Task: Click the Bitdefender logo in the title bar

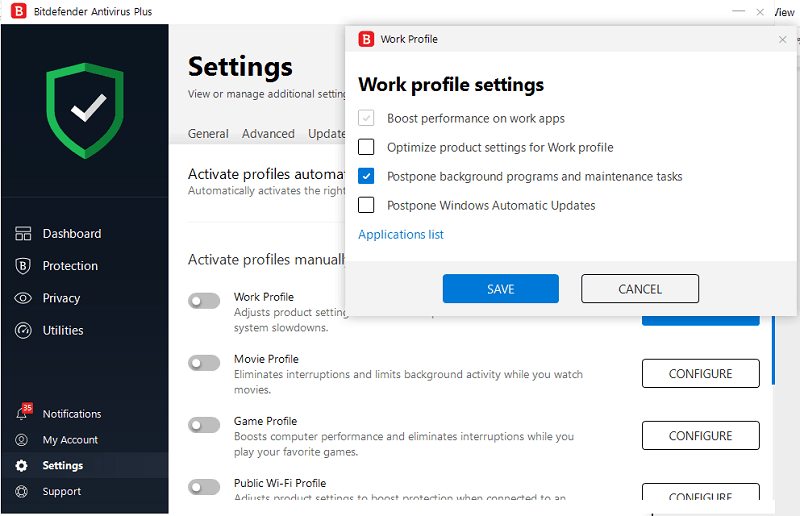Action: 19,11
